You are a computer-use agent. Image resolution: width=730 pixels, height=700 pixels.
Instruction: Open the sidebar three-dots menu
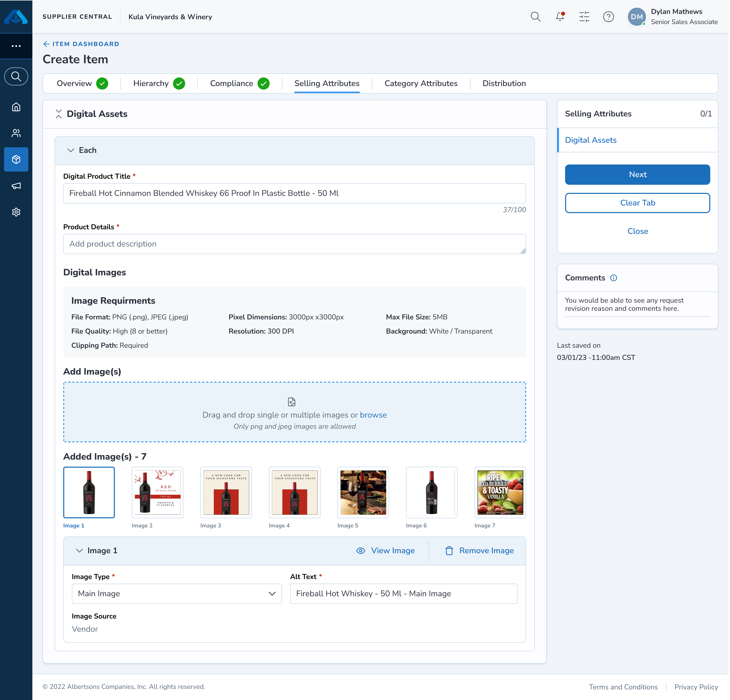point(16,46)
